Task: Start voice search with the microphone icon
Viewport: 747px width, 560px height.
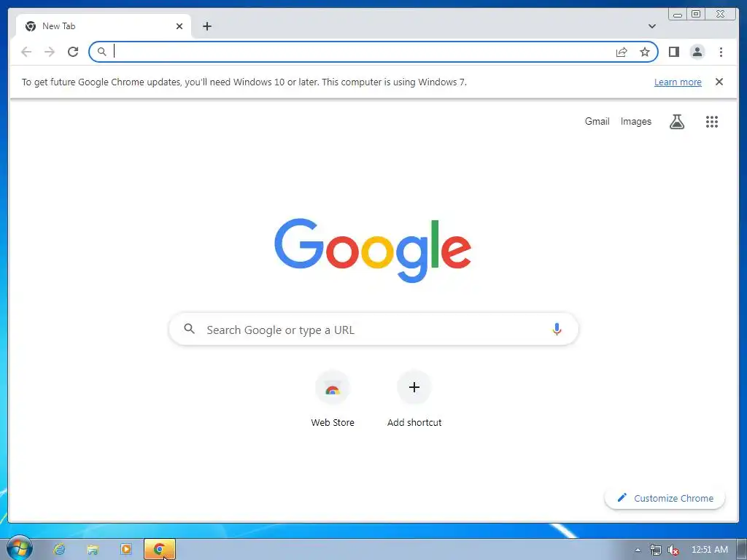Action: (x=557, y=329)
